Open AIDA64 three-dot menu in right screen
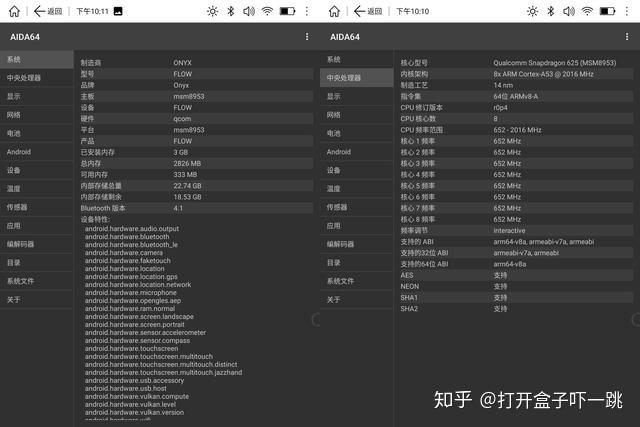 pos(627,37)
